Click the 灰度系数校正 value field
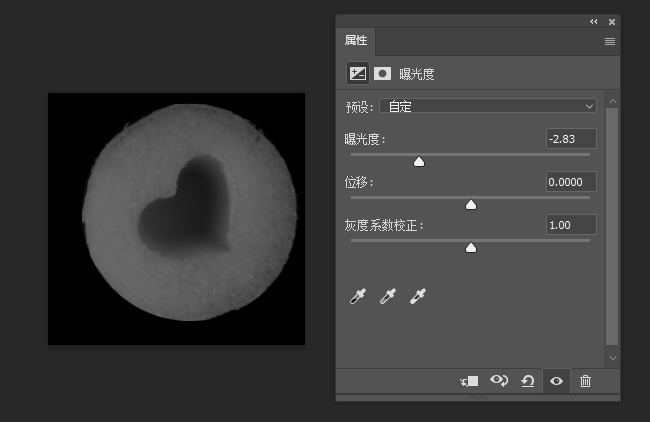This screenshot has height=422, width=650. (x=571, y=225)
